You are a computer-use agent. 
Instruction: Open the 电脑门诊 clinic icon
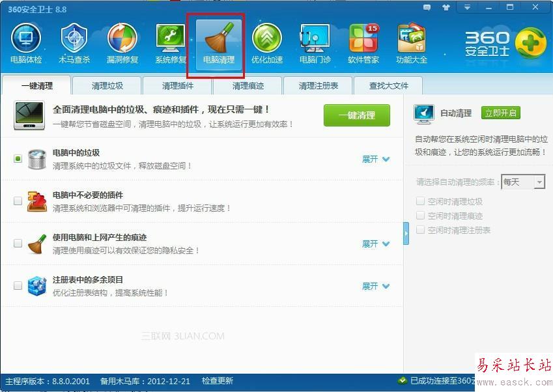315,44
